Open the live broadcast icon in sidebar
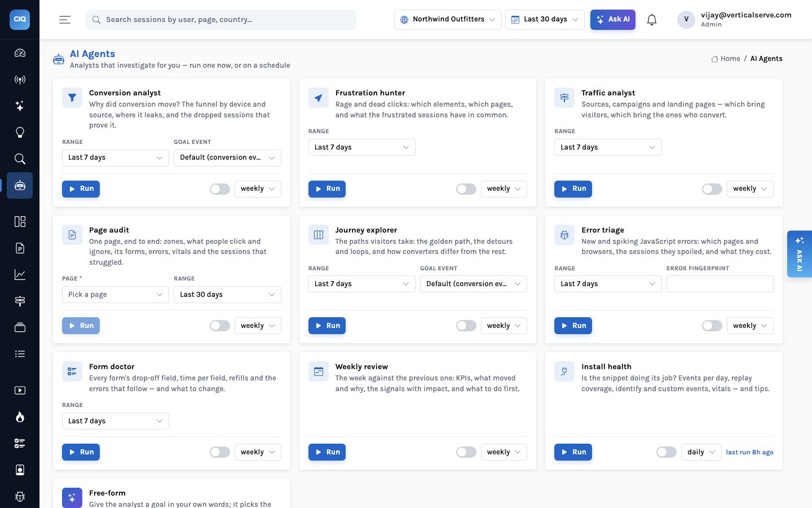This screenshot has width=812, height=508. [x=20, y=80]
